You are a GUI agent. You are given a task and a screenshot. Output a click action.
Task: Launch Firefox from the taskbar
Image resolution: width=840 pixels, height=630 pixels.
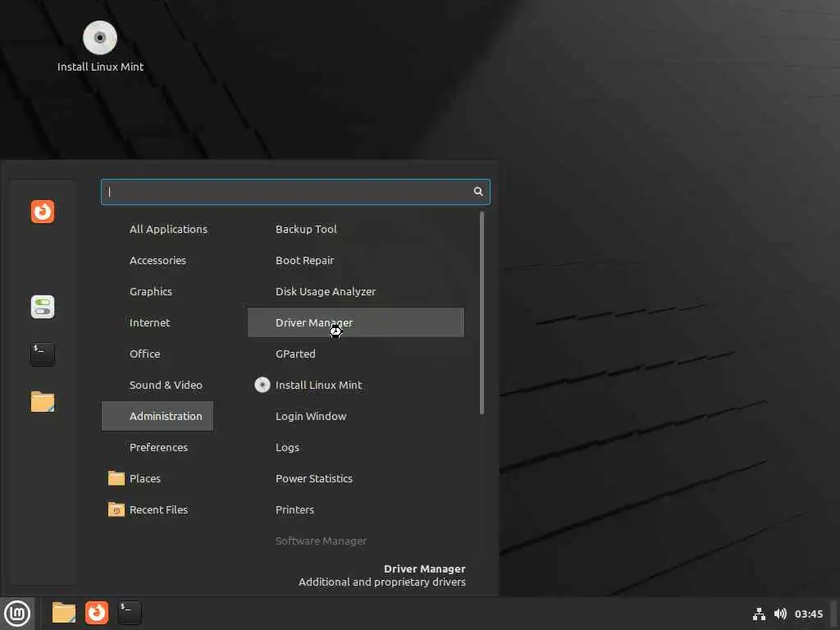click(97, 613)
